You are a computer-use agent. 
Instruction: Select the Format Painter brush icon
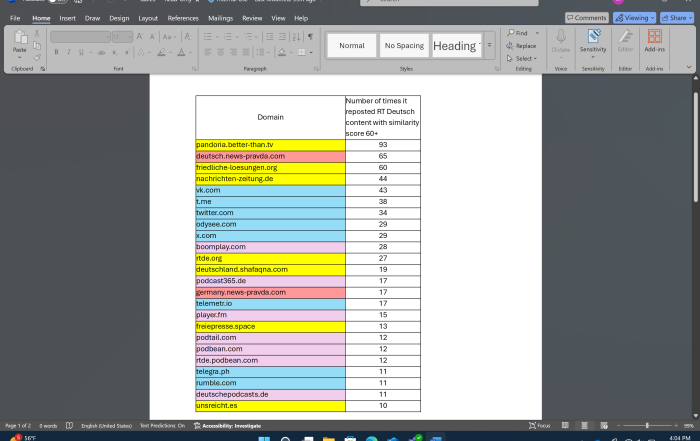click(x=37, y=57)
